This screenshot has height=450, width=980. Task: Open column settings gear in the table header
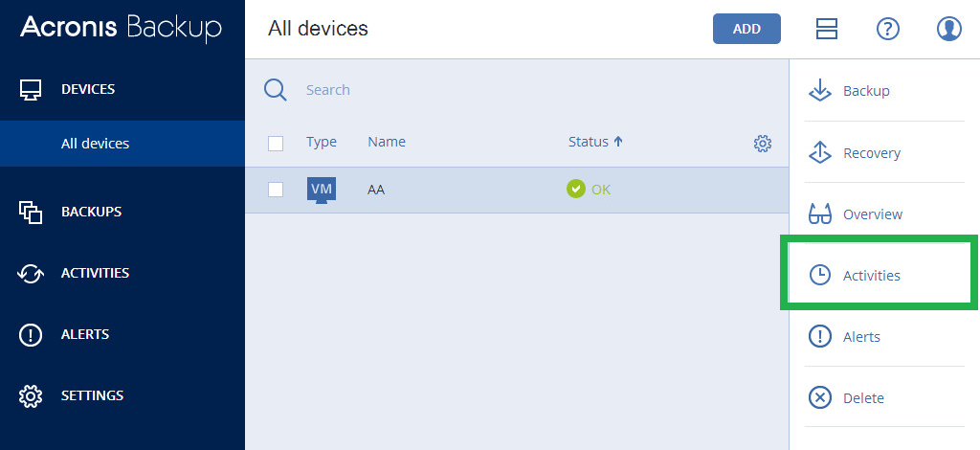coord(763,143)
